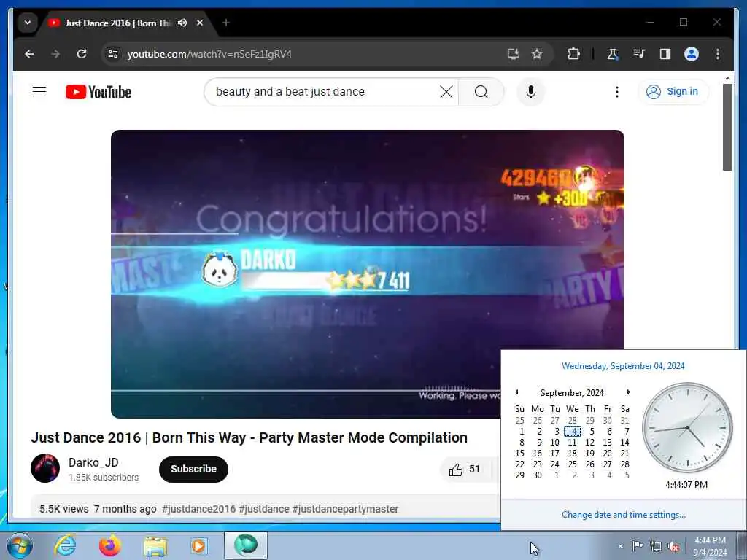
Task: Open the Chrome three-dot menu
Action: [718, 54]
